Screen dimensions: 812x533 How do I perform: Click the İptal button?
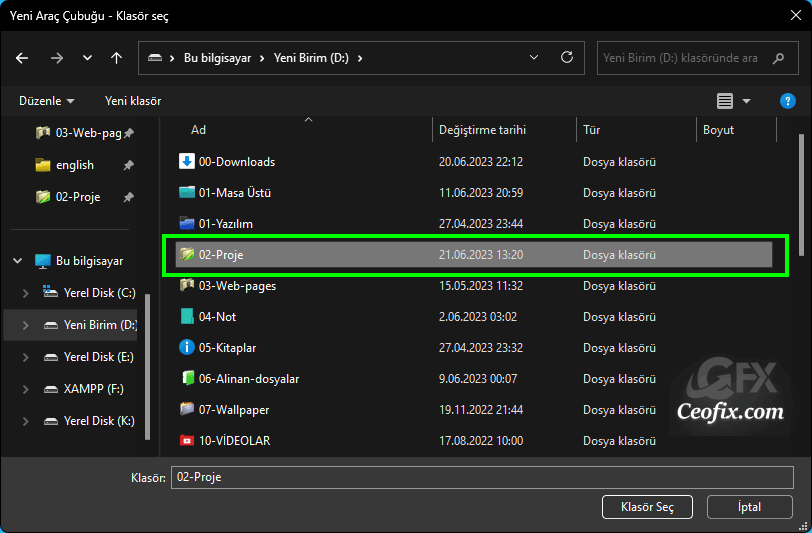coord(749,507)
